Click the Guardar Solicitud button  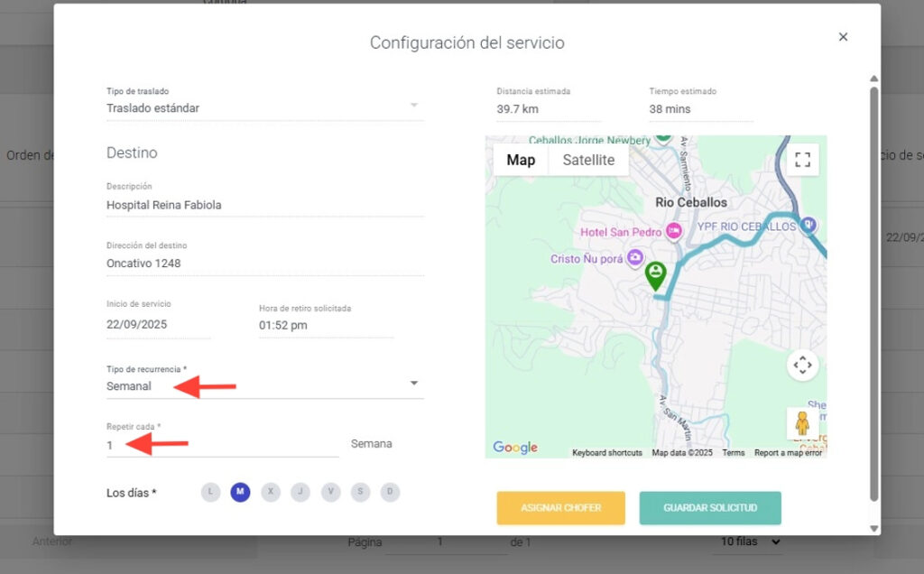(x=710, y=508)
